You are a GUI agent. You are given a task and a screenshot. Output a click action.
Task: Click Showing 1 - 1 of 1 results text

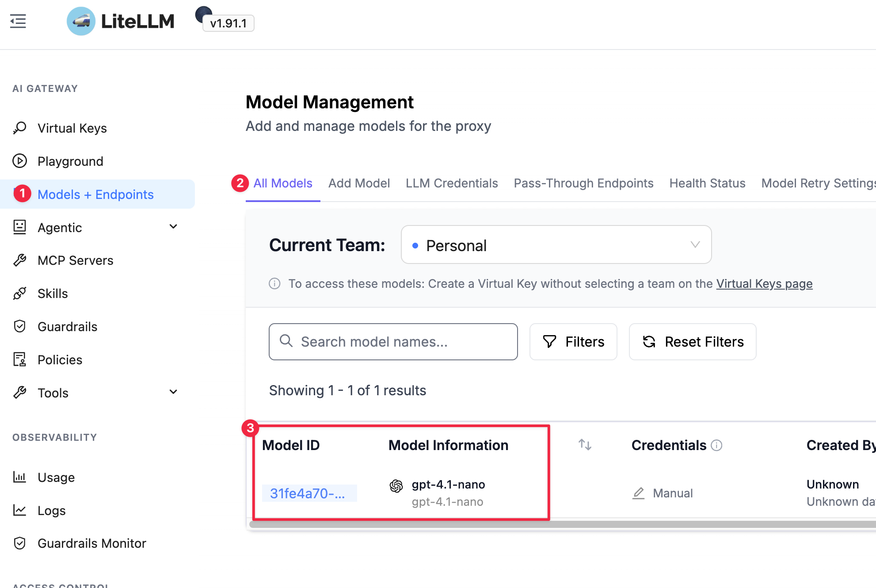(347, 391)
